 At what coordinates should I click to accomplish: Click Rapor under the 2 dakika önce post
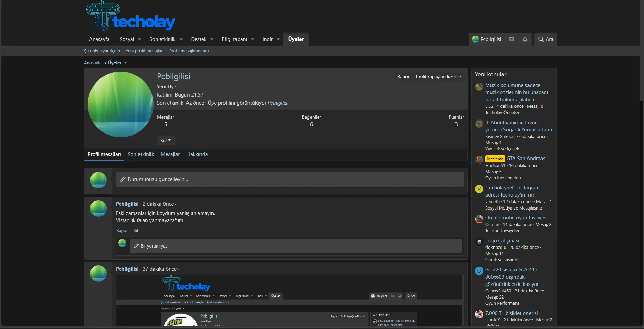coord(122,231)
